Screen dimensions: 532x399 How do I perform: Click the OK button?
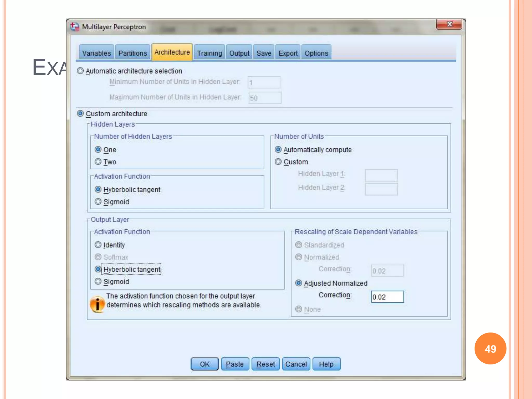pyautogui.click(x=205, y=364)
